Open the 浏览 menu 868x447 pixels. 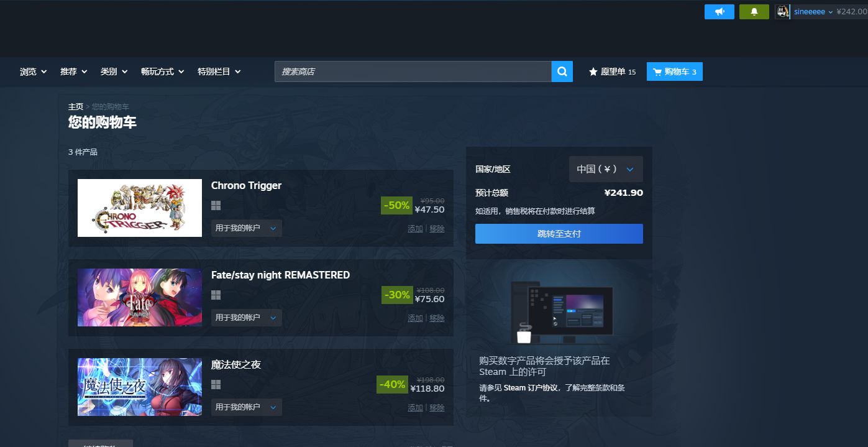tap(34, 71)
